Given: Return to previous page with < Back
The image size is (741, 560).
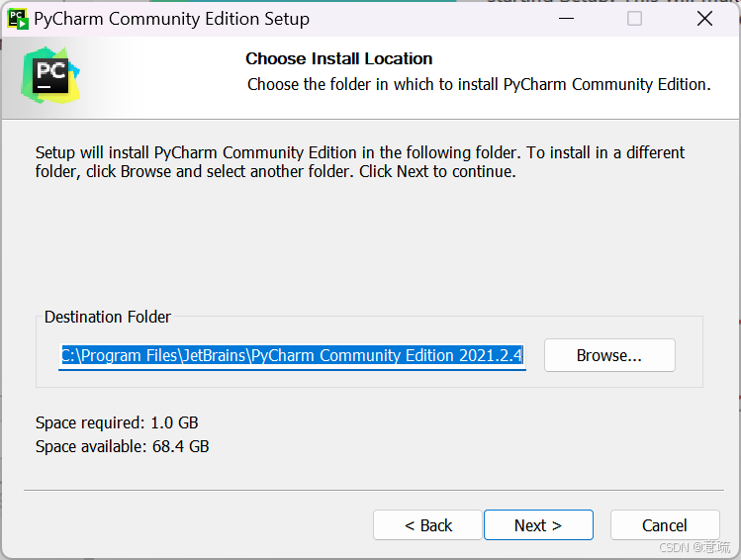Looking at the screenshot, I should (x=427, y=525).
